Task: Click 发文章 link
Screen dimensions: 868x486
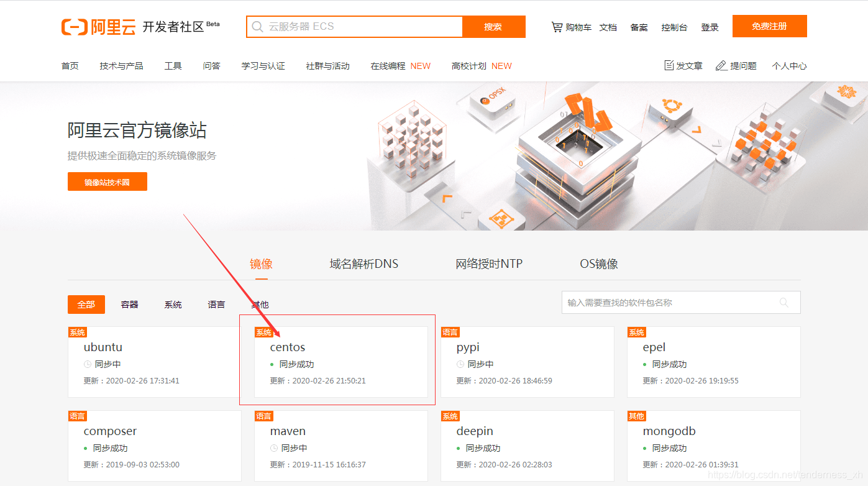Action: (x=689, y=66)
